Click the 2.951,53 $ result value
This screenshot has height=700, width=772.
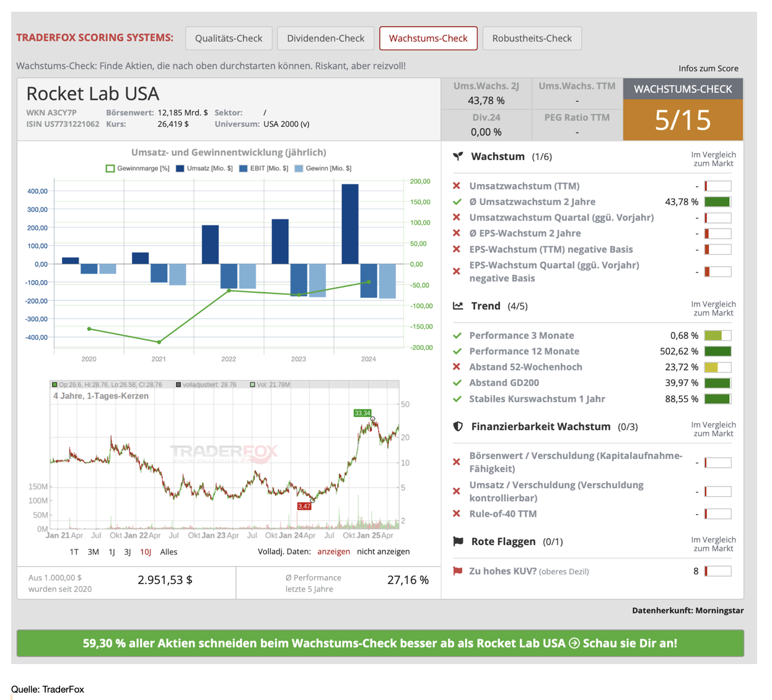(165, 580)
